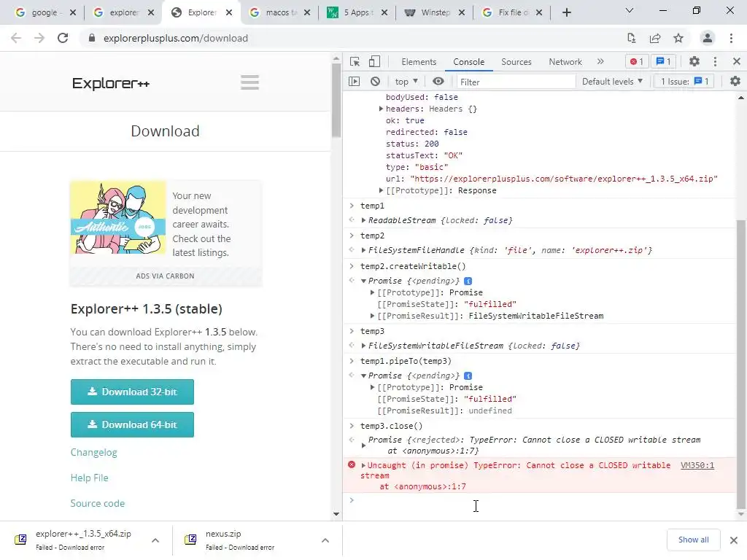This screenshot has height=560, width=747.
Task: Click Show all downloads button
Action: 693,540
